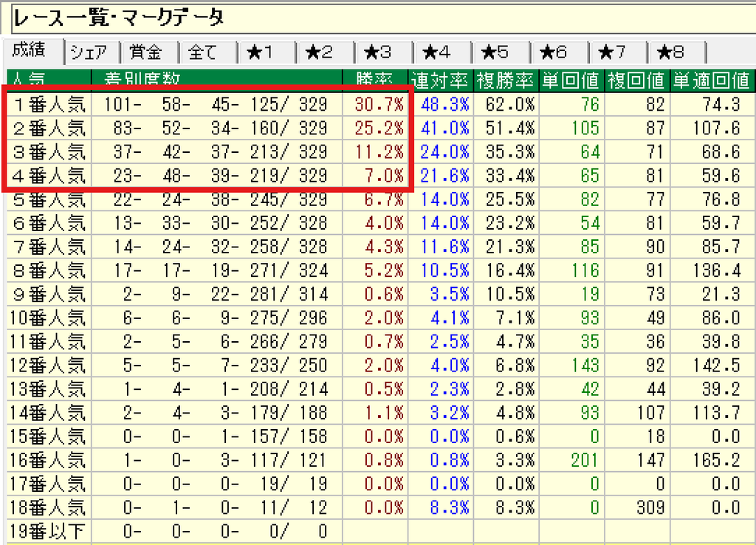The width and height of the screenshot is (756, 545).
Task: Sort by 単適回値 column header
Action: [712, 80]
